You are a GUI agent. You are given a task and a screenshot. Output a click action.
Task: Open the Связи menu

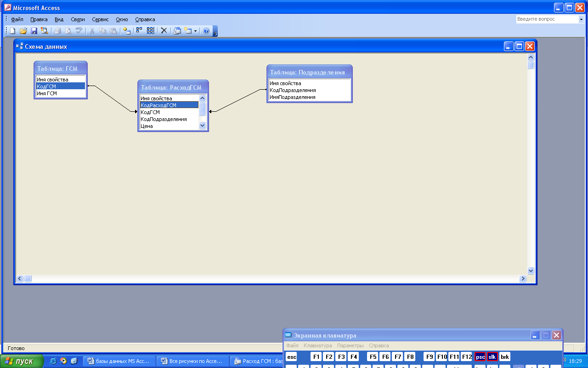tap(78, 19)
